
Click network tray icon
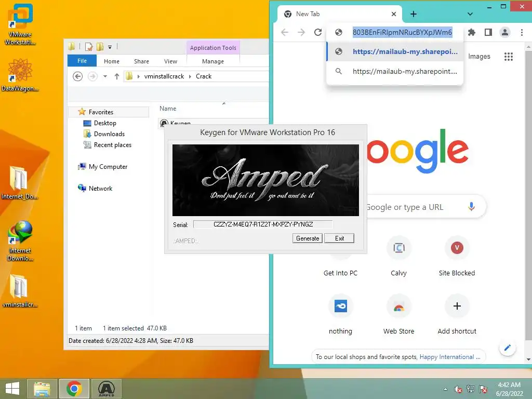point(471,389)
